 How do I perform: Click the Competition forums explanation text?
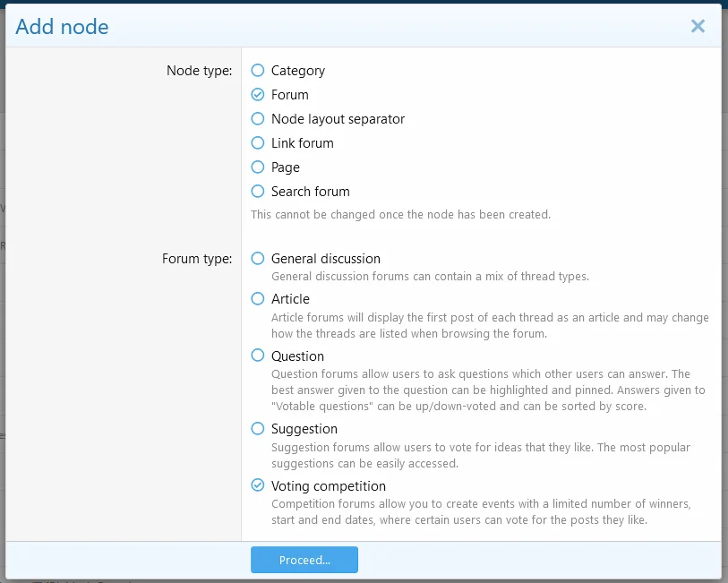tap(481, 512)
